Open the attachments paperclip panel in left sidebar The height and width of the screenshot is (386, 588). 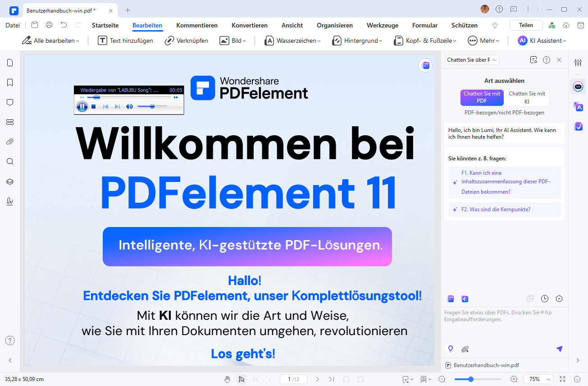[10, 142]
